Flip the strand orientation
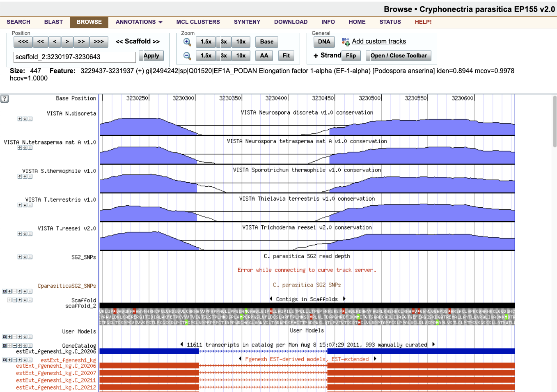Screen dimensions: 557x392 [351, 56]
